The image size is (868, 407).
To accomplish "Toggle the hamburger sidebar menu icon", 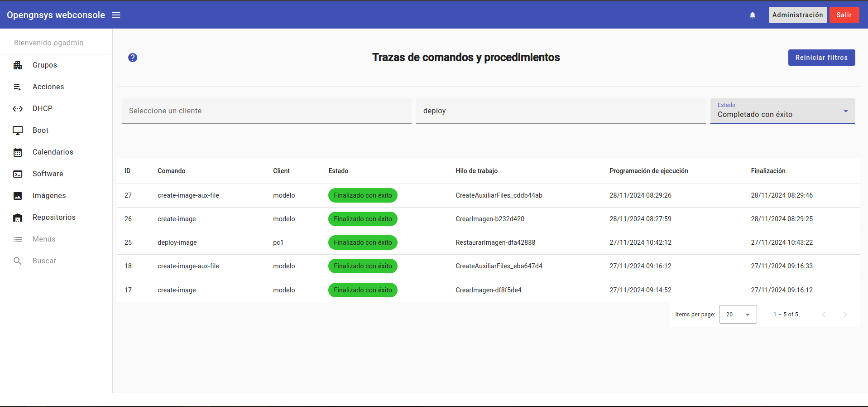I will (116, 15).
